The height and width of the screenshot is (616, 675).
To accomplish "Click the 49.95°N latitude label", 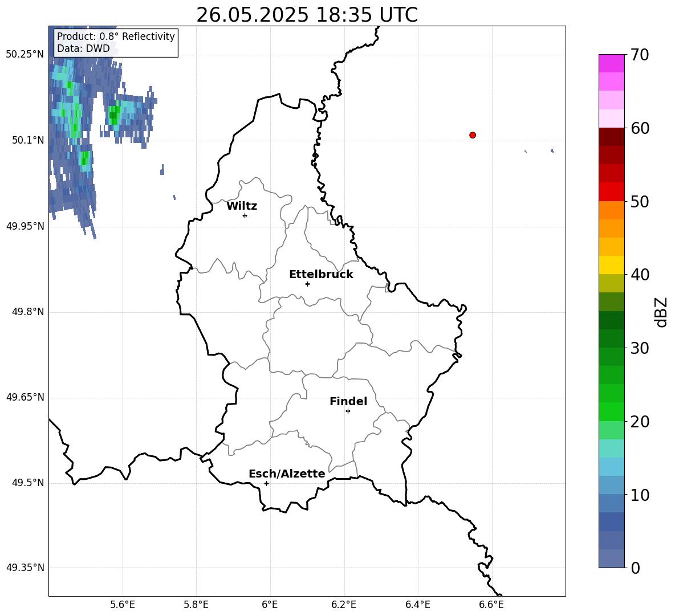I will [x=25, y=226].
